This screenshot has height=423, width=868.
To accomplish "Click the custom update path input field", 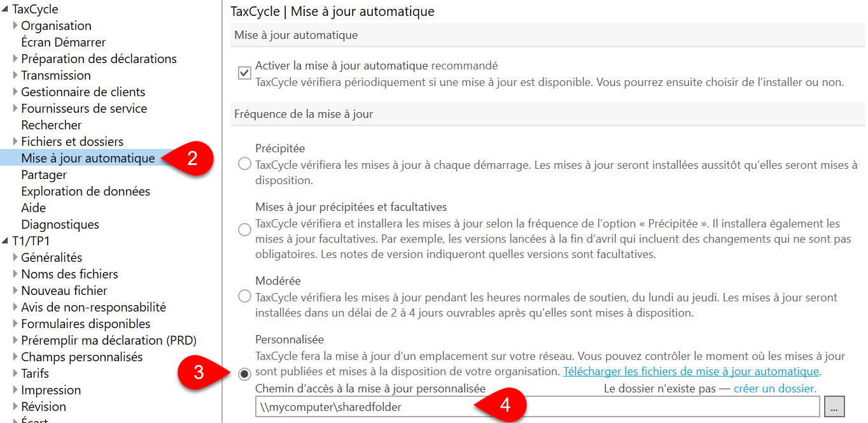I will (538, 407).
